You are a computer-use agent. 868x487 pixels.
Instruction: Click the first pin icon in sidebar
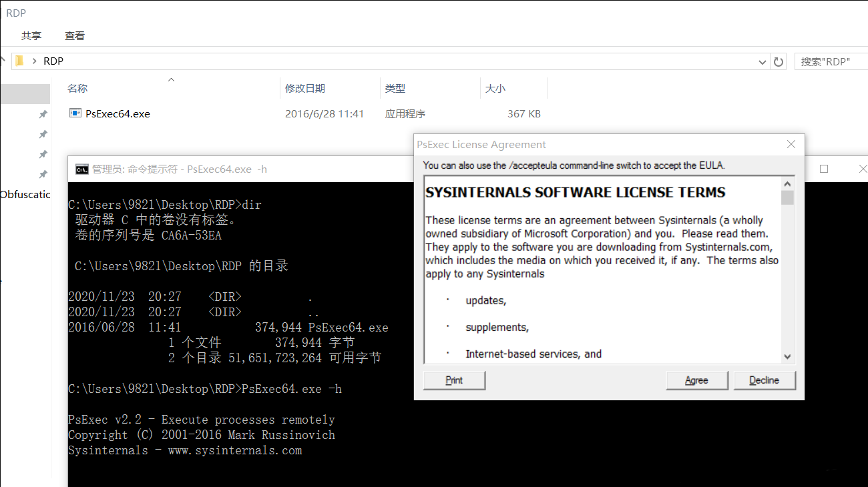pyautogui.click(x=43, y=115)
